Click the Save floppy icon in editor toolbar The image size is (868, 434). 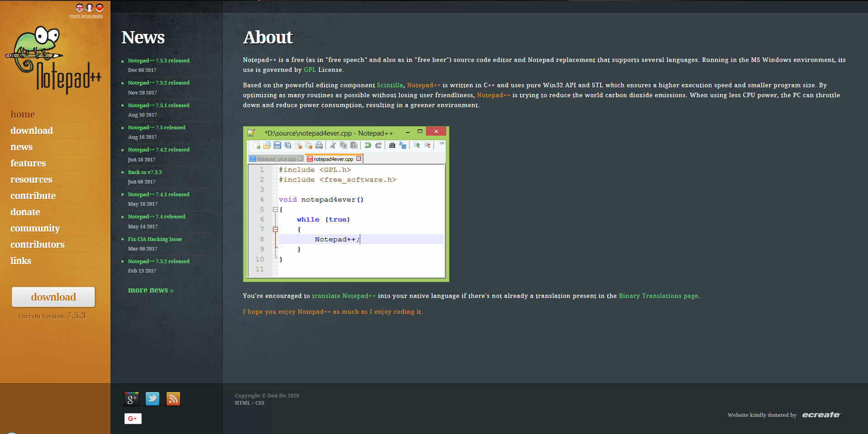pos(277,145)
